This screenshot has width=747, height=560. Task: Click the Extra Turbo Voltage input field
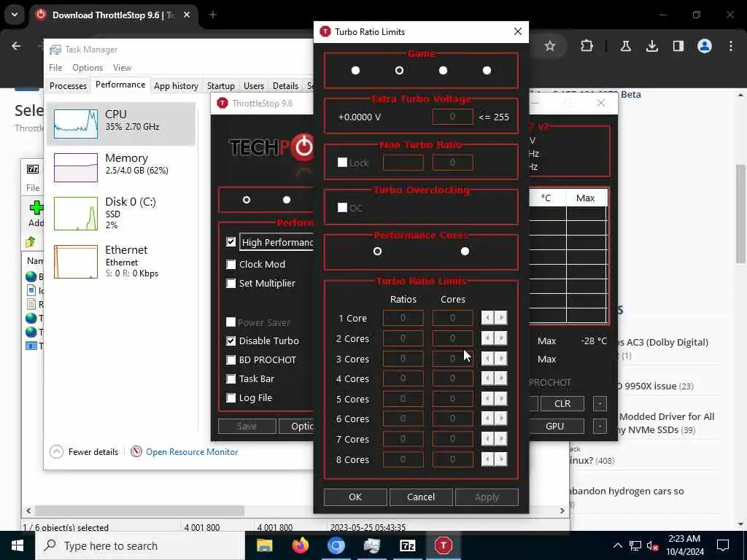pos(452,117)
